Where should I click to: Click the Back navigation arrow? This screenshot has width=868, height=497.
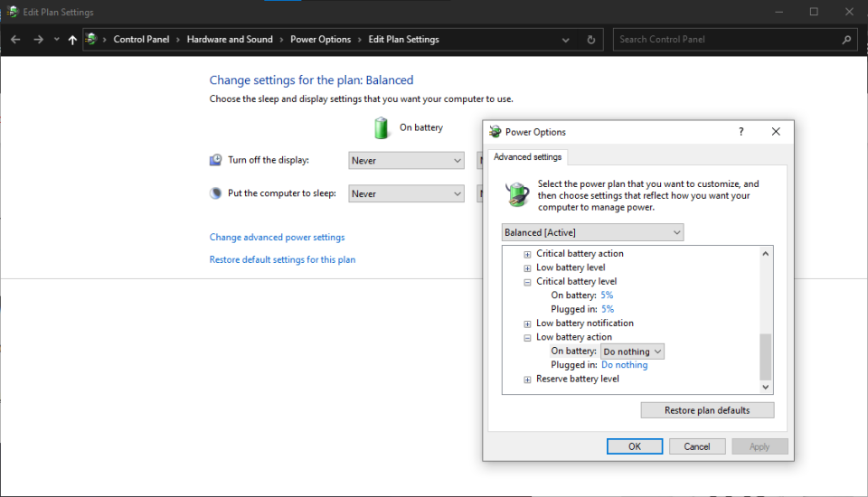(x=15, y=40)
